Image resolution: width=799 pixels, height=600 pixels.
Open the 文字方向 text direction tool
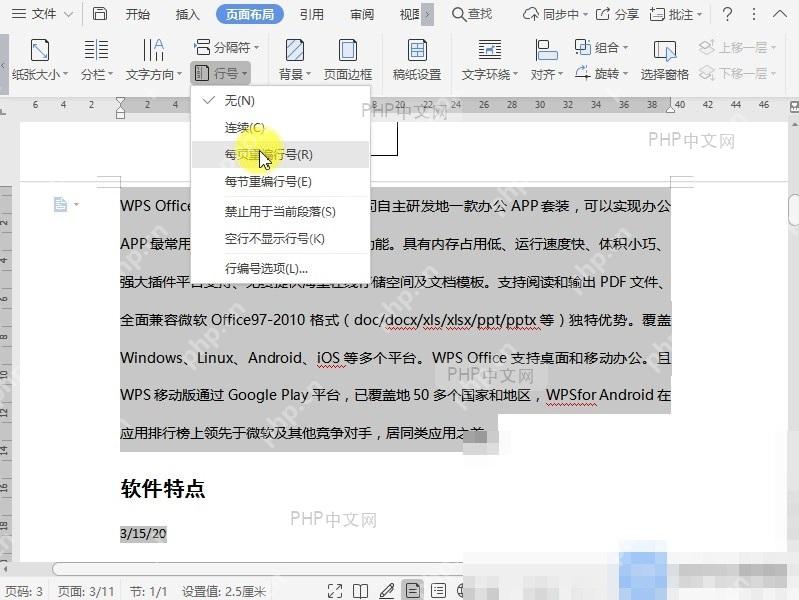[153, 59]
